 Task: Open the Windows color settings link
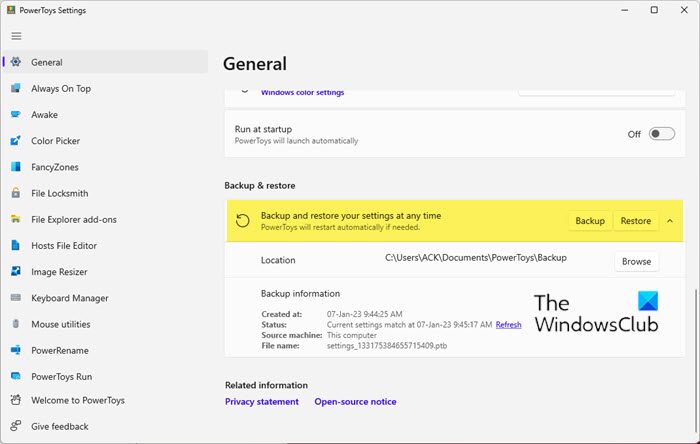coord(302,93)
